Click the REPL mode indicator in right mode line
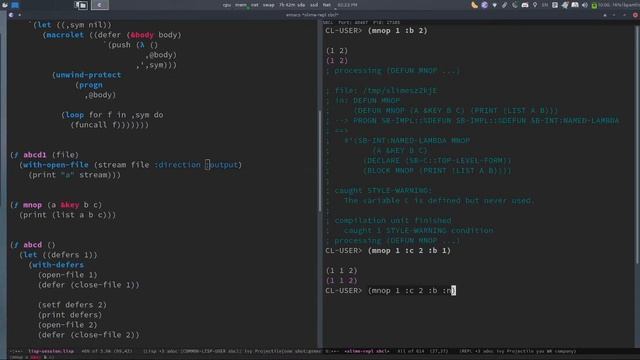The height and width of the screenshot is (360, 640). click(467, 351)
